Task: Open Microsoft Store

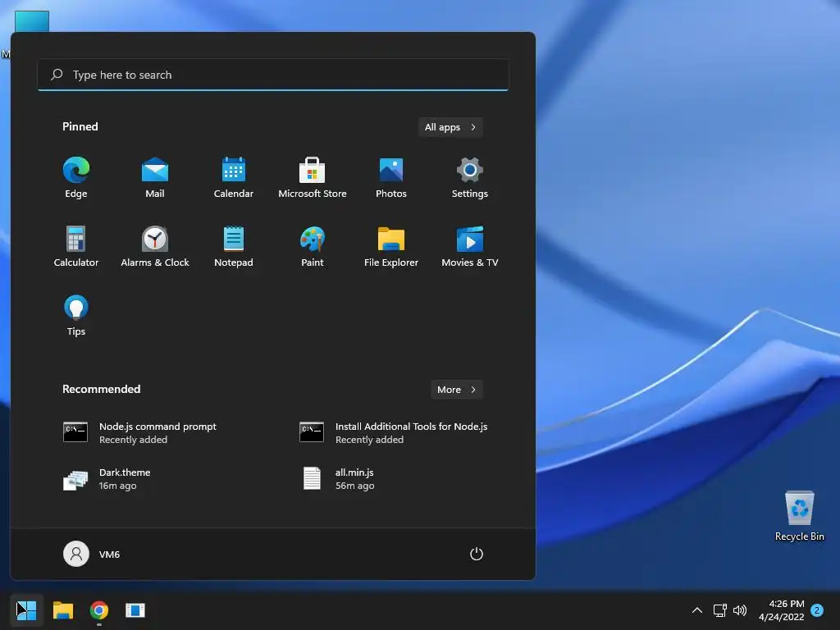Action: (313, 178)
